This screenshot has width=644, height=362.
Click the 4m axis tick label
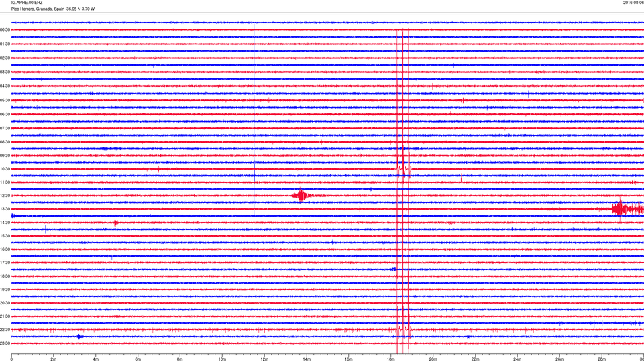[96, 359]
